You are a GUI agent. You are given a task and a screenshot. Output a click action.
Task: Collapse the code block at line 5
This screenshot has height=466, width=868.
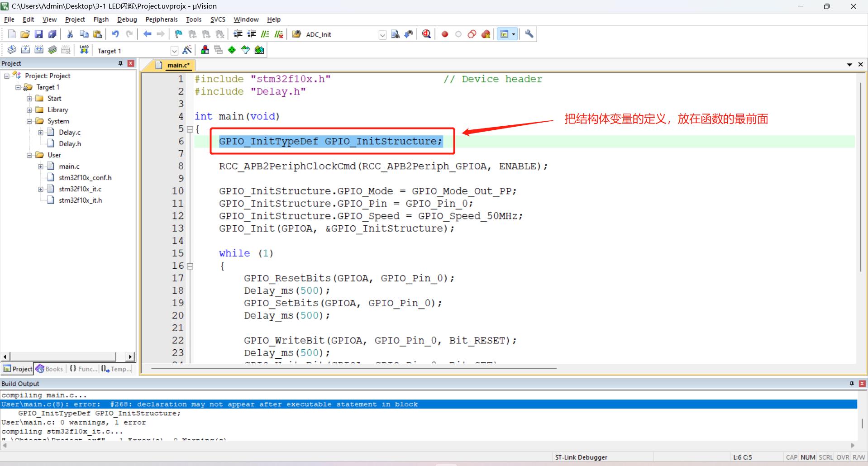tap(190, 129)
